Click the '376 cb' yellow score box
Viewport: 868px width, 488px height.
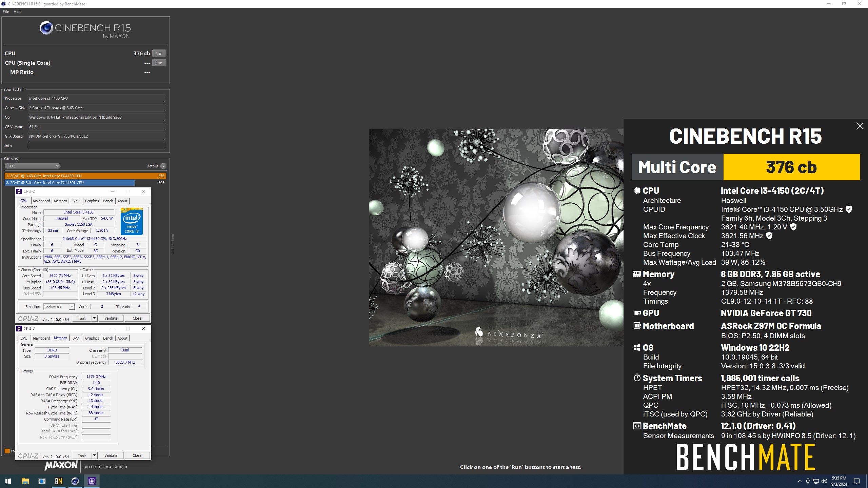[792, 167]
